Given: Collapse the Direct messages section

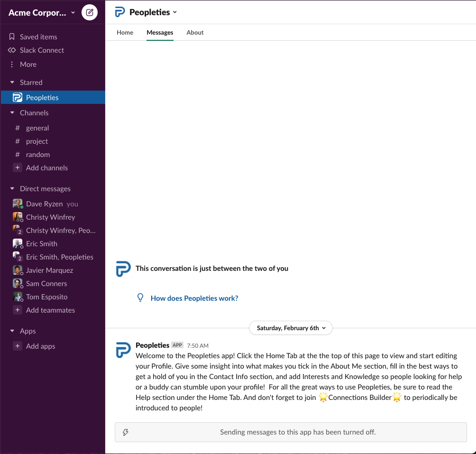Looking at the screenshot, I should tap(12, 189).
